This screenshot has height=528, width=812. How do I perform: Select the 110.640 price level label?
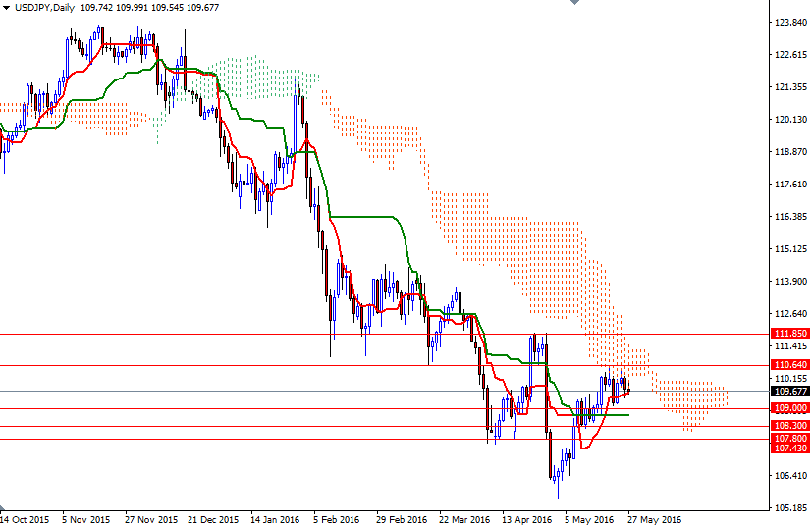click(x=789, y=365)
